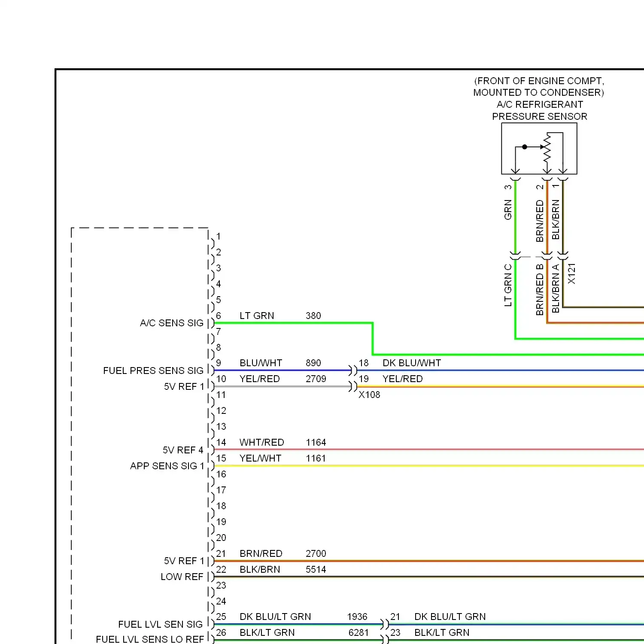Click the 5V REF 1 label at pin 21
This screenshot has height=644, width=644.
click(x=184, y=561)
